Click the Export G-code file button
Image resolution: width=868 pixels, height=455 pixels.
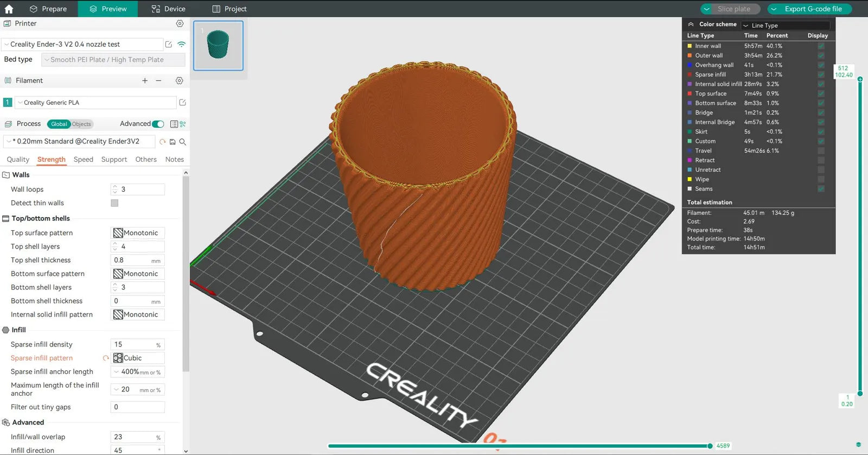[809, 9]
